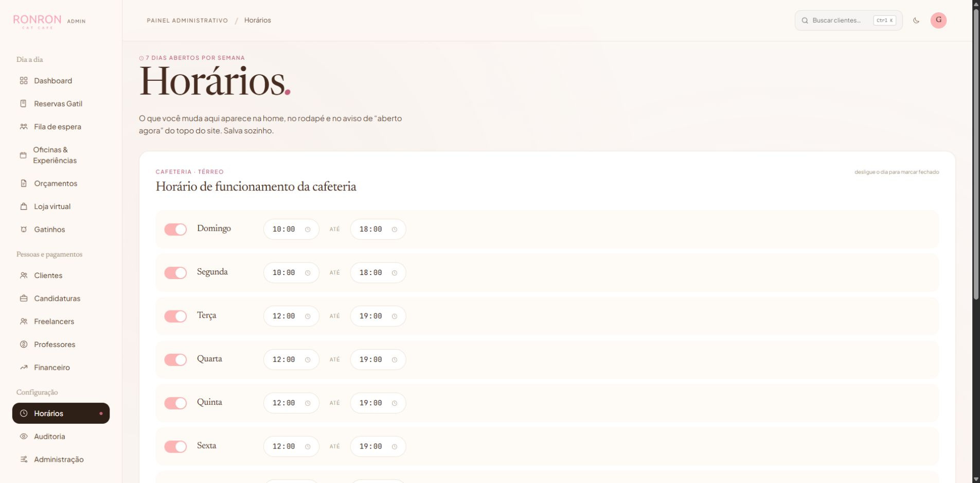Image resolution: width=980 pixels, height=483 pixels.
Task: Go to Reservas Gatil
Action: [x=61, y=104]
